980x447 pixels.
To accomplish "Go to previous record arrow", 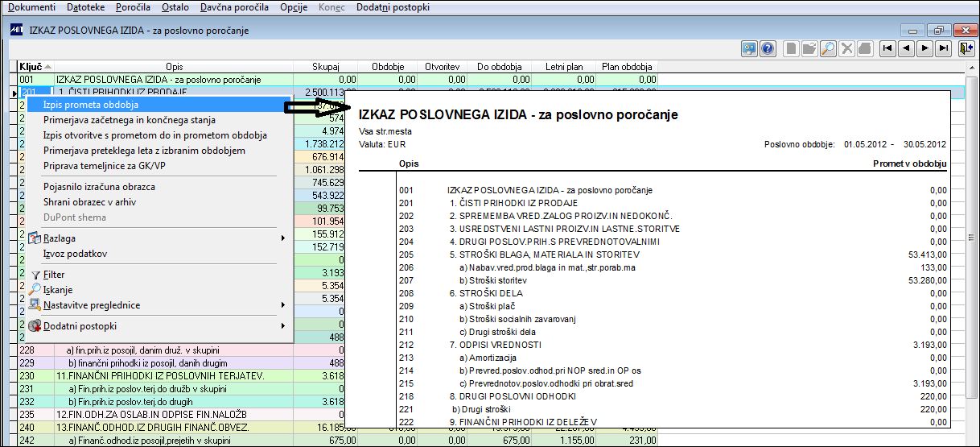I will point(906,48).
